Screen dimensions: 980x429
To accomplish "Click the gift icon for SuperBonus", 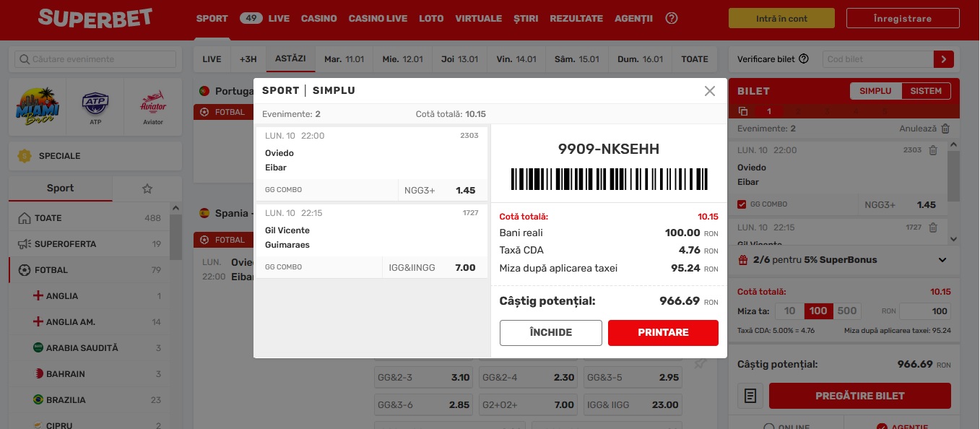I will (x=743, y=260).
